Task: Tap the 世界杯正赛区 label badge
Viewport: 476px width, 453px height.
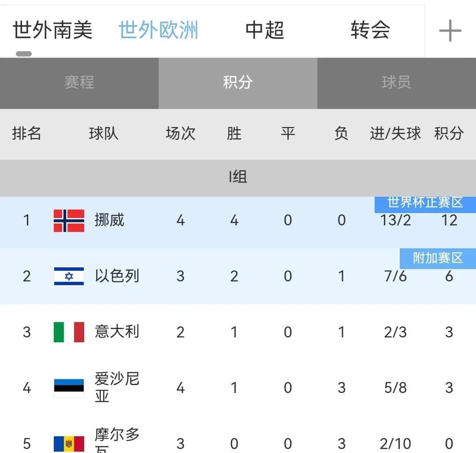Action: [425, 203]
